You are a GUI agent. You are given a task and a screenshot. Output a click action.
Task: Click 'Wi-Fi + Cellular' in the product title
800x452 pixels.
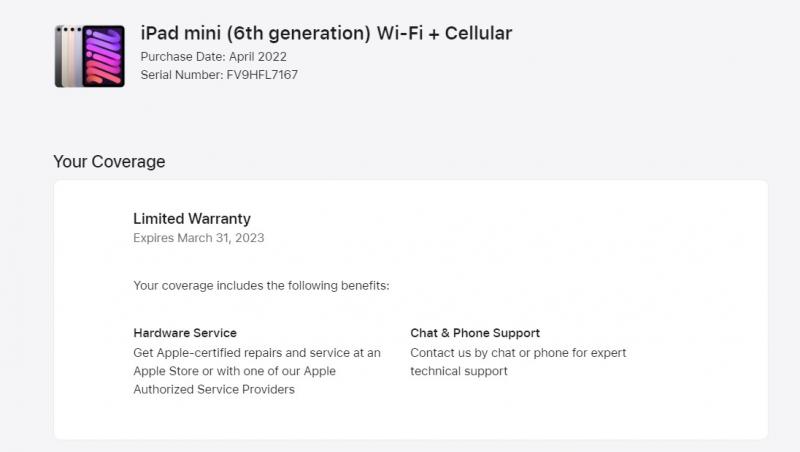444,33
